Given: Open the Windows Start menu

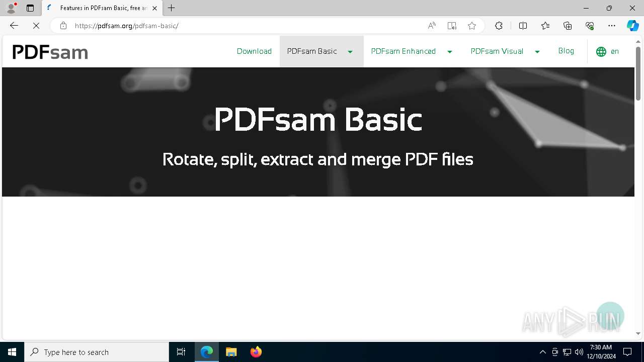Looking at the screenshot, I should pyautogui.click(x=12, y=352).
